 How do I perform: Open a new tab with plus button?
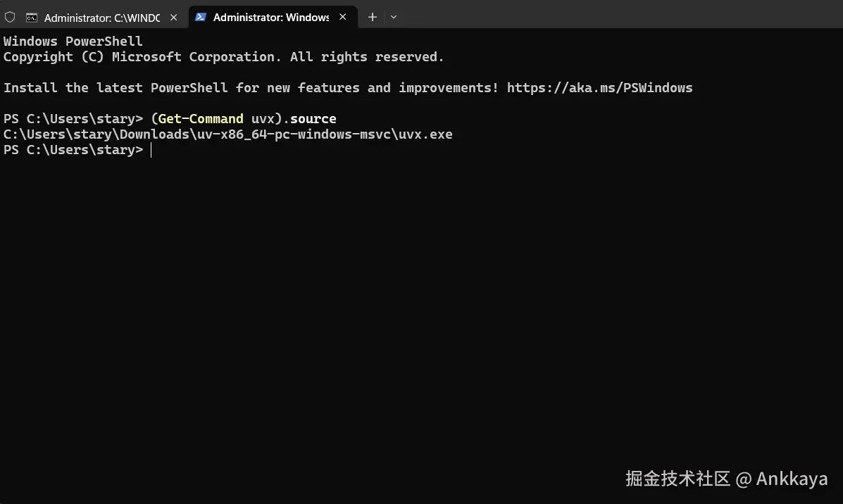pyautogui.click(x=373, y=18)
